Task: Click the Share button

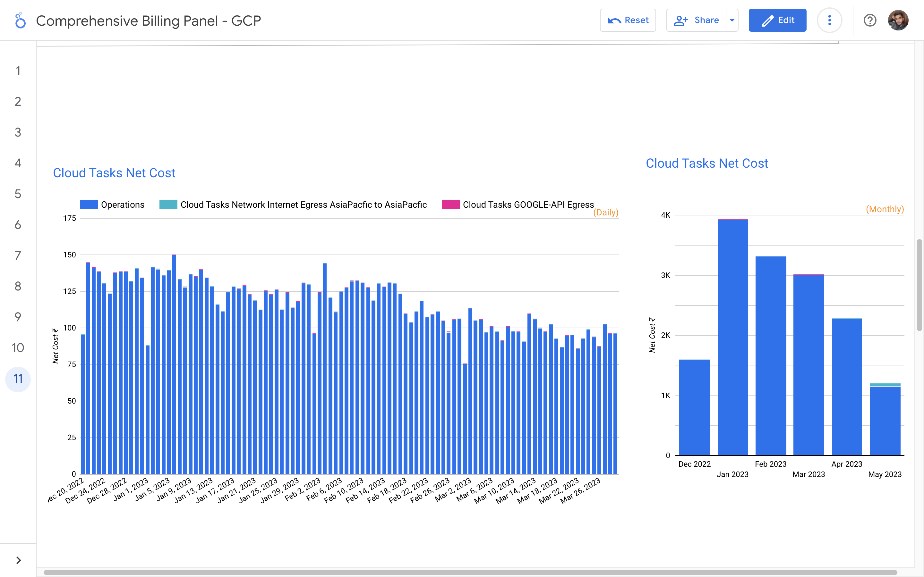Action: coord(697,20)
